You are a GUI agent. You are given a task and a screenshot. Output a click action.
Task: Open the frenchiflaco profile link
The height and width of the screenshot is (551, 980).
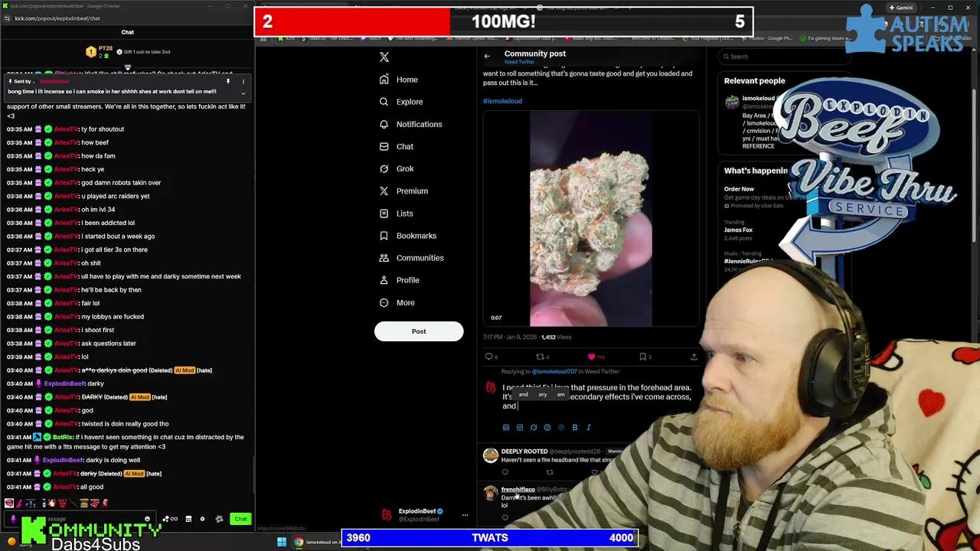click(518, 489)
